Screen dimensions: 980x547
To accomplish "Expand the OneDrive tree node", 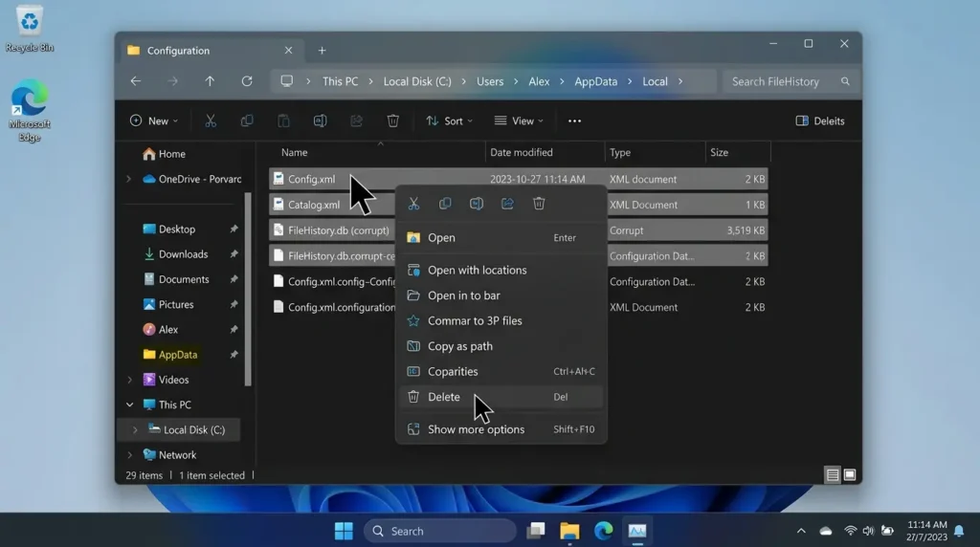I will point(129,179).
